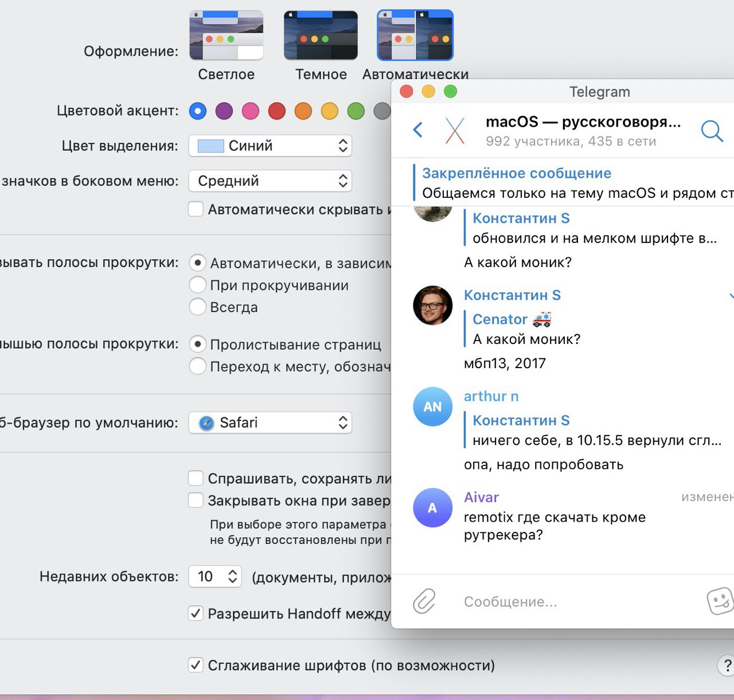Image resolution: width=734 pixels, height=700 pixels.
Task: Go back using Telegram's back arrow
Action: pyautogui.click(x=418, y=130)
